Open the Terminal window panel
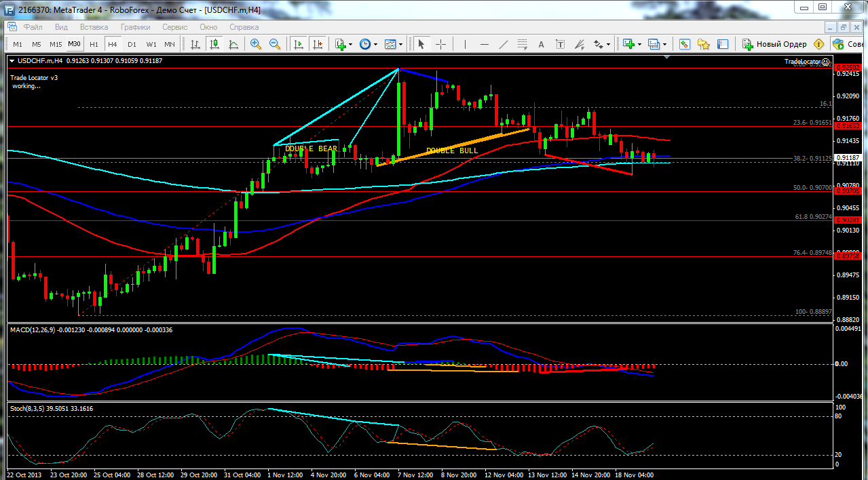This screenshot has width=868, height=480. click(x=723, y=44)
